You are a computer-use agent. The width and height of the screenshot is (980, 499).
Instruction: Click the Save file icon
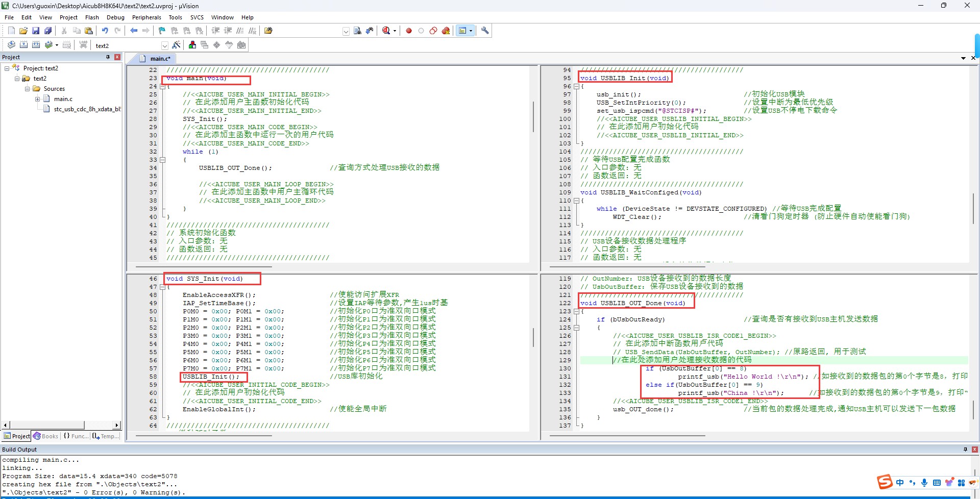[36, 31]
